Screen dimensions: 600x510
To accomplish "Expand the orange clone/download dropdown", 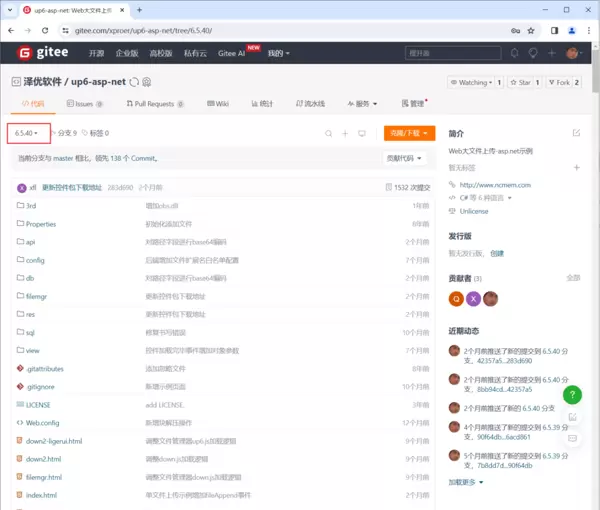I will coord(409,133).
